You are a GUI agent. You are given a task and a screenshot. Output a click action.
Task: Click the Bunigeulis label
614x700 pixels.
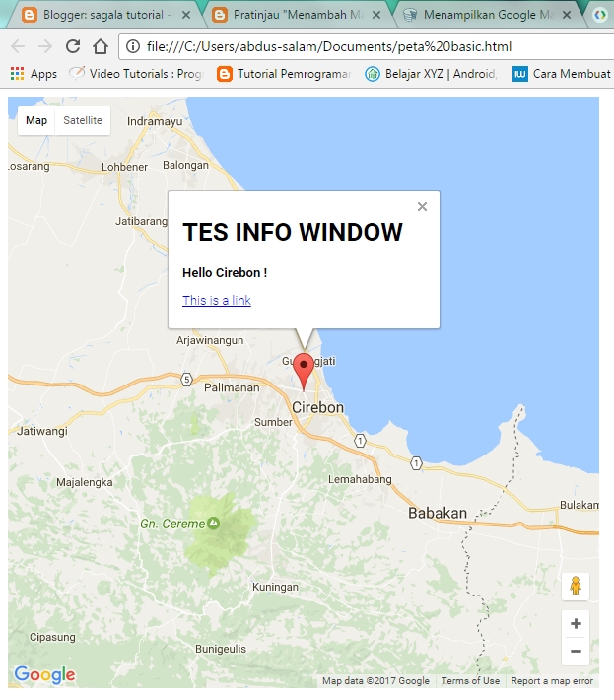pyautogui.click(x=221, y=649)
